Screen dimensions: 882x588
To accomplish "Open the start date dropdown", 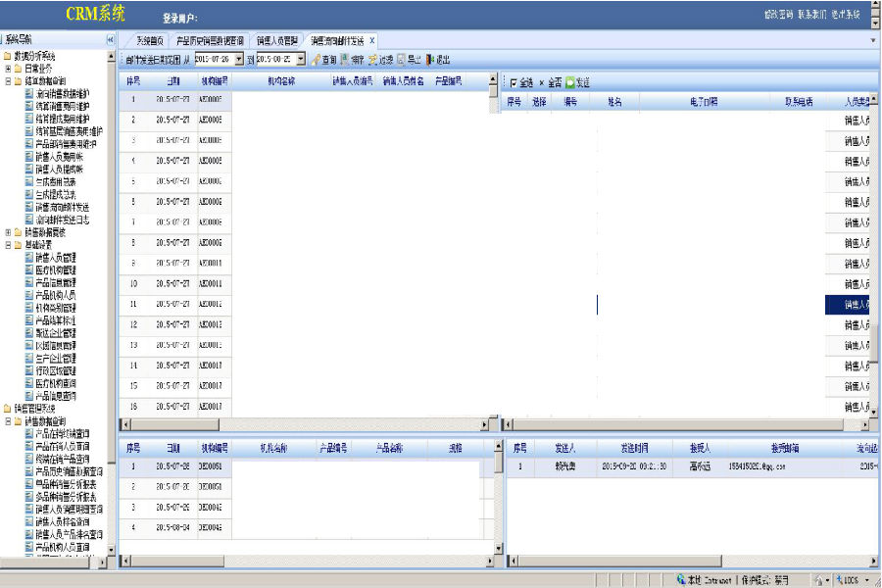I will pos(239,60).
